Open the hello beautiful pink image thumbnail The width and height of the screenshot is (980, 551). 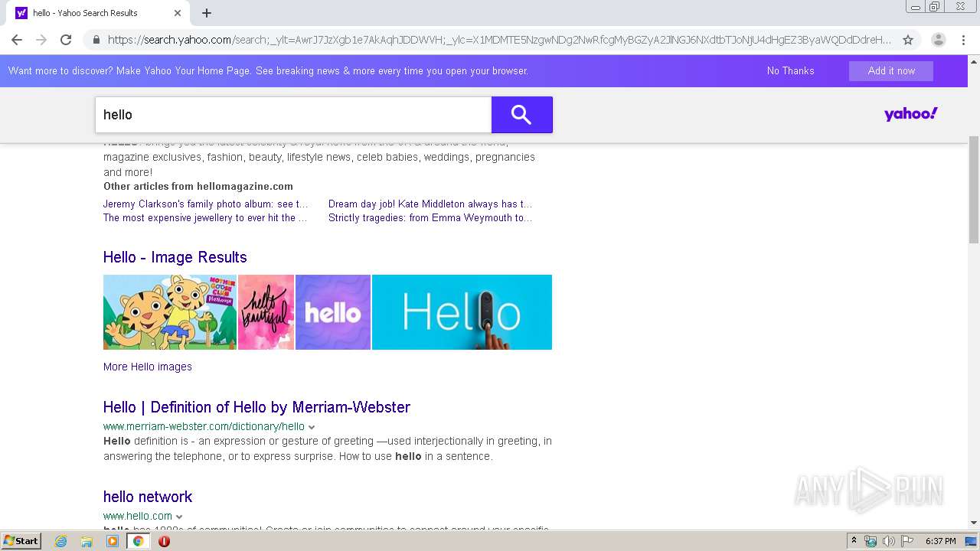[266, 312]
